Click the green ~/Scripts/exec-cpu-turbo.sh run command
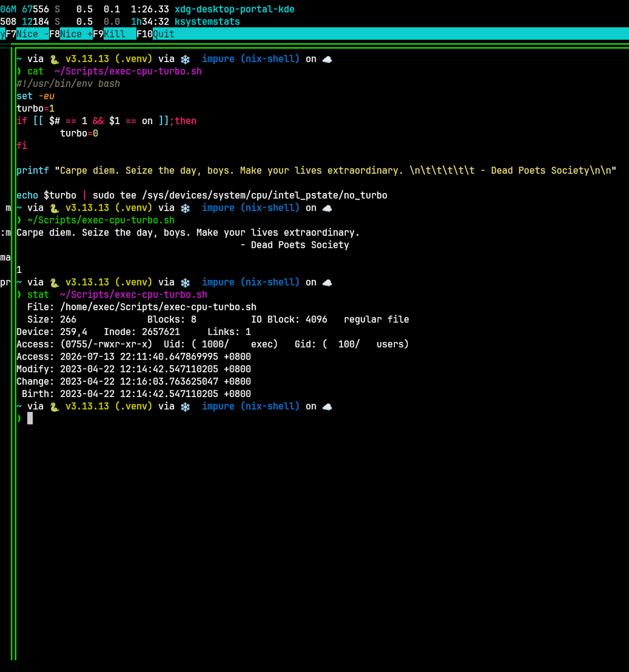The width and height of the screenshot is (629, 672). pyautogui.click(x=101, y=221)
